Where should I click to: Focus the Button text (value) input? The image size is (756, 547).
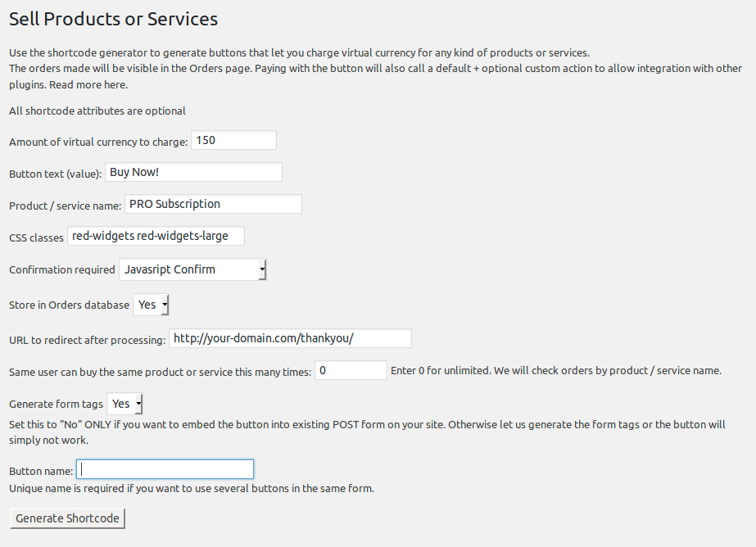193,172
